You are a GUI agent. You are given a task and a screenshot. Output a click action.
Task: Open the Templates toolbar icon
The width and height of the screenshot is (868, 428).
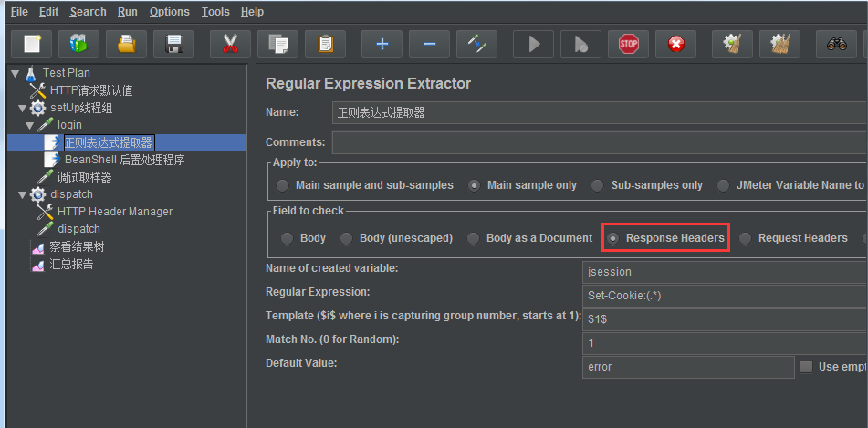[x=79, y=45]
